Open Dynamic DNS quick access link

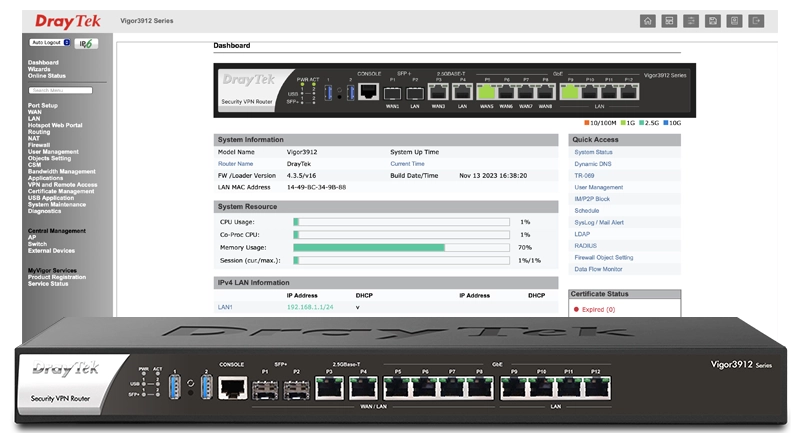(593, 164)
